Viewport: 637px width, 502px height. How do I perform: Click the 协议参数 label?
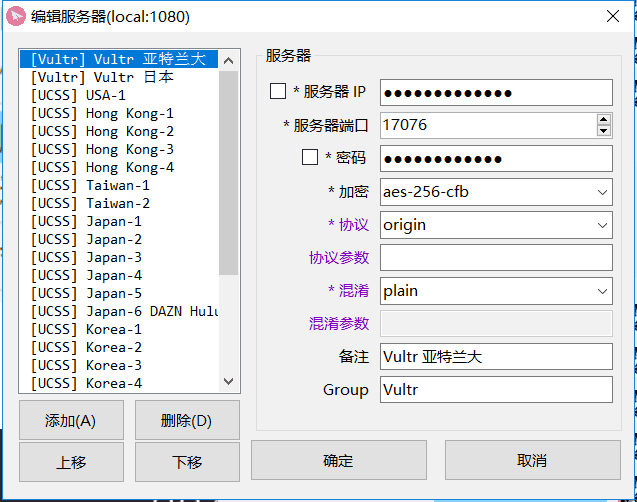pyautogui.click(x=339, y=257)
